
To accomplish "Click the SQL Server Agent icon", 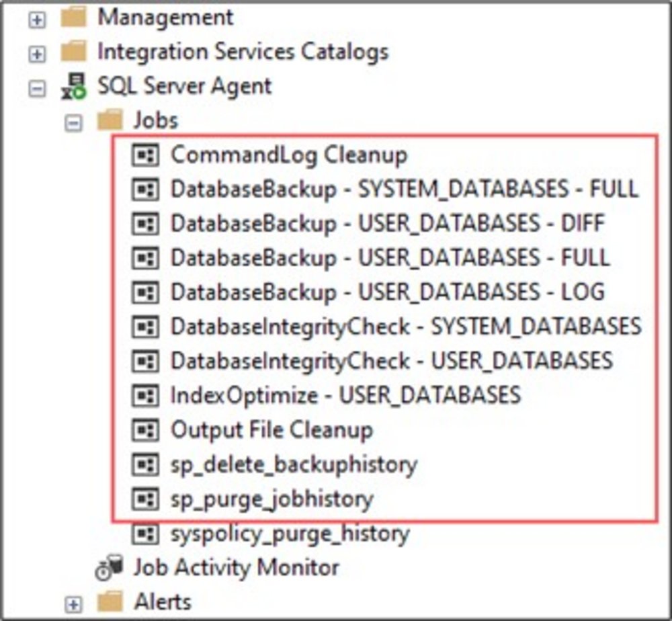I will (73, 87).
